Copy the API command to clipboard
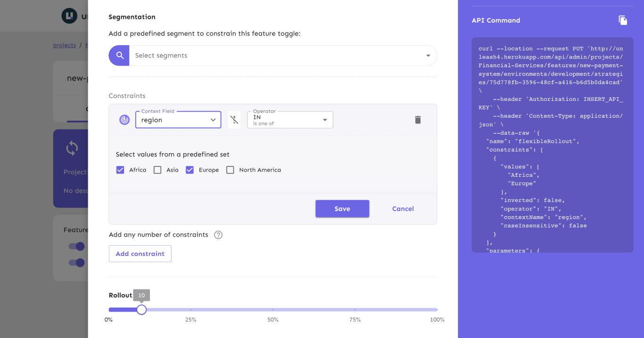The width and height of the screenshot is (644, 338). (x=623, y=20)
